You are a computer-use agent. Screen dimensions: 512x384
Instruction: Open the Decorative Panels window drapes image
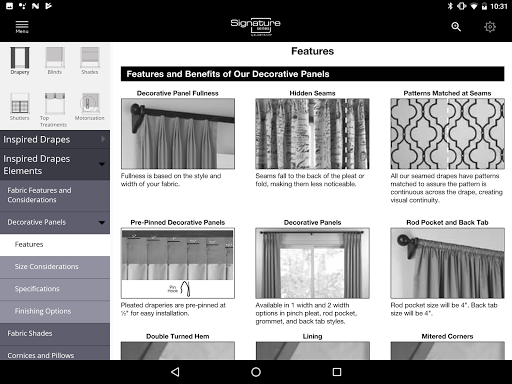point(312,263)
